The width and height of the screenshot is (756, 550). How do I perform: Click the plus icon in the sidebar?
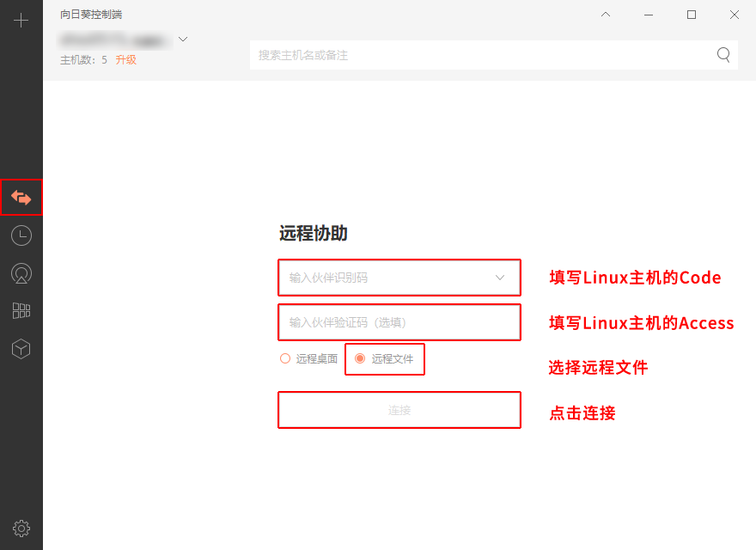coord(21,21)
